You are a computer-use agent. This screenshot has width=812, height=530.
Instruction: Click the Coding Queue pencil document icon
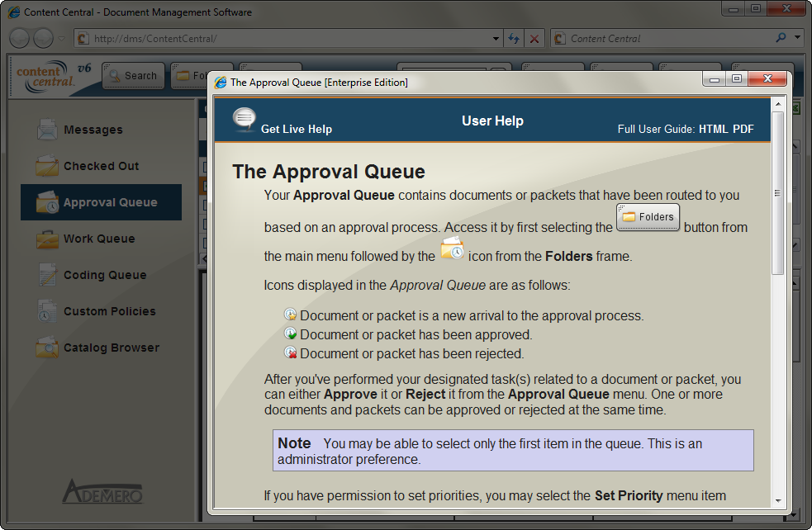pos(47,275)
